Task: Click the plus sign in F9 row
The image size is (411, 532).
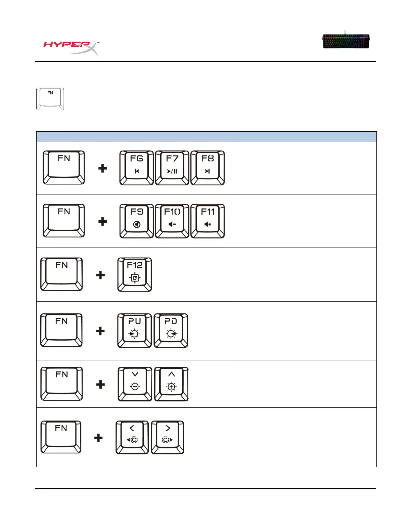Action: pyautogui.click(x=103, y=222)
